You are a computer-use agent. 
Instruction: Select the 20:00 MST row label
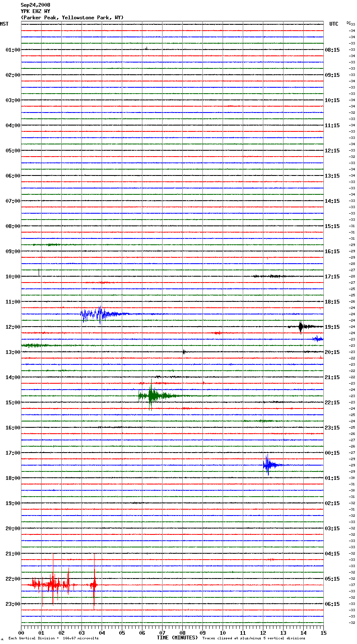tap(13, 529)
